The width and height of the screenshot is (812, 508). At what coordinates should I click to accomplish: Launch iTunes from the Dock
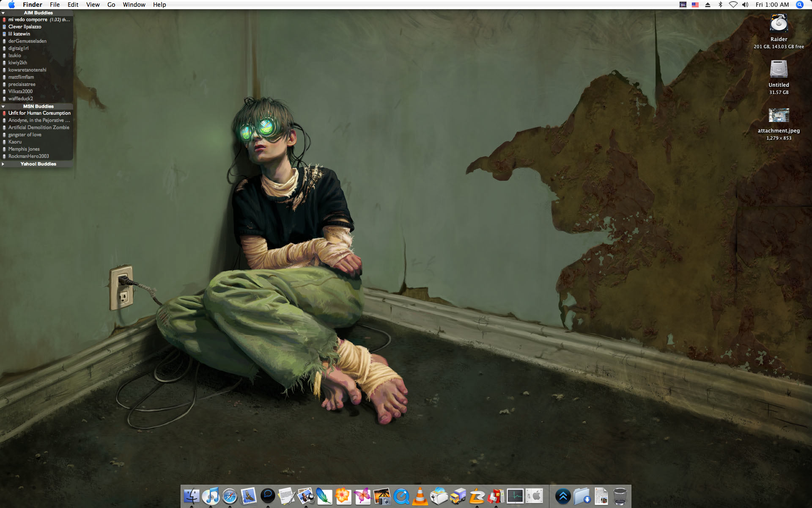click(211, 496)
